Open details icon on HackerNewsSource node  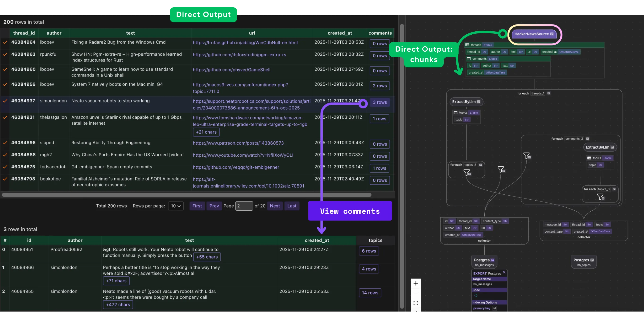pos(552,34)
